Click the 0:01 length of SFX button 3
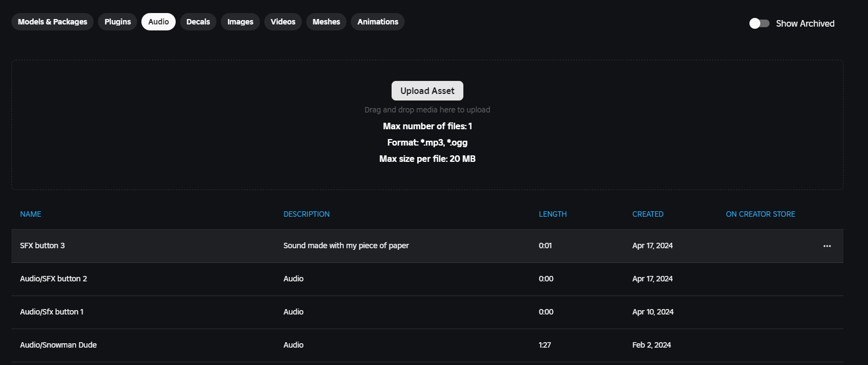Image resolution: width=868 pixels, height=365 pixels. point(545,246)
